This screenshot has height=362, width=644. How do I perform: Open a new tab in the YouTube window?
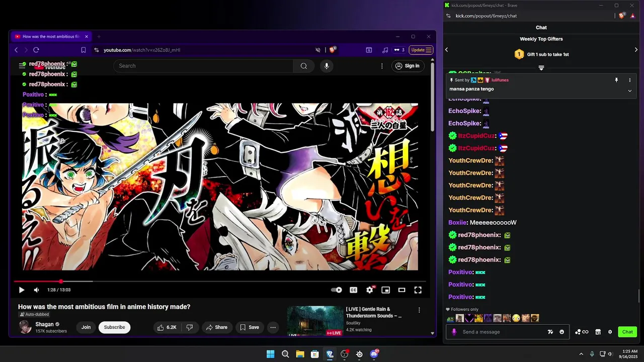coord(99,36)
